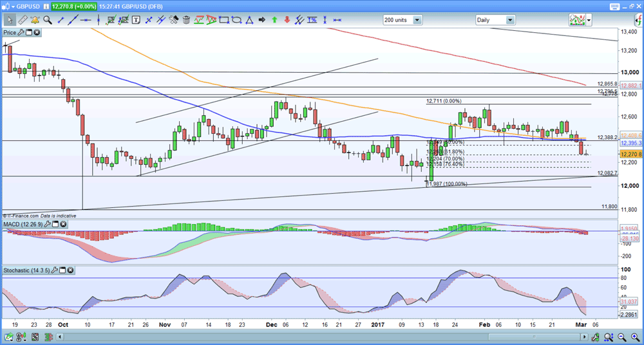Click the zoom-to-fit magnifier icon
Screen dimensions: 644x345
(609, 337)
